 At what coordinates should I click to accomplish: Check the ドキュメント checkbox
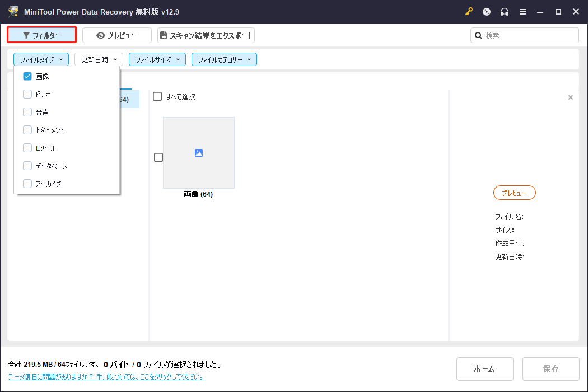27,130
